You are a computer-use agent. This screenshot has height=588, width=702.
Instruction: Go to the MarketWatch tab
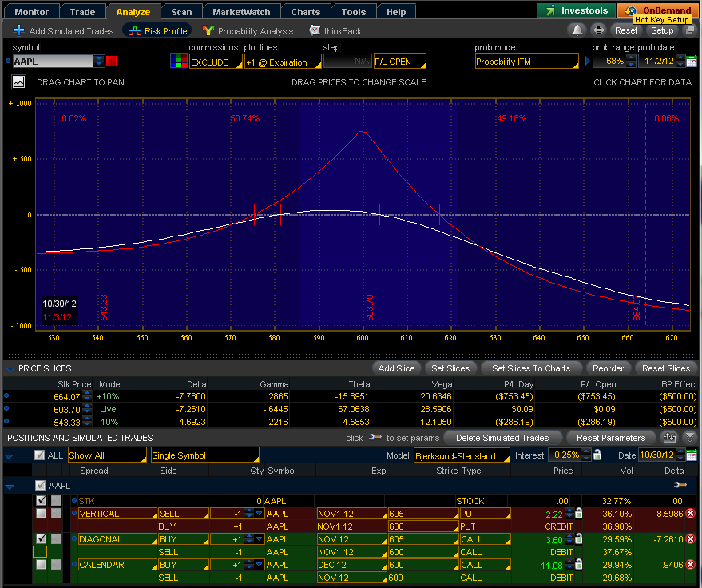pyautogui.click(x=241, y=12)
